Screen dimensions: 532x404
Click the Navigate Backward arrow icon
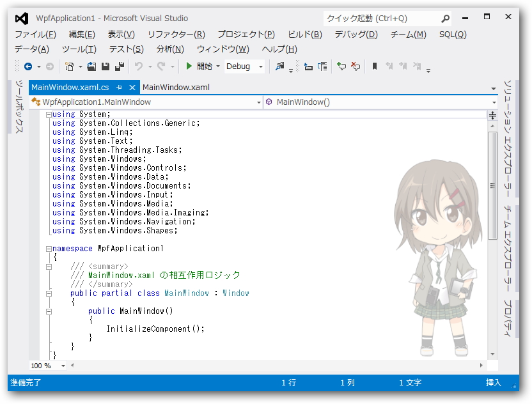[28, 66]
